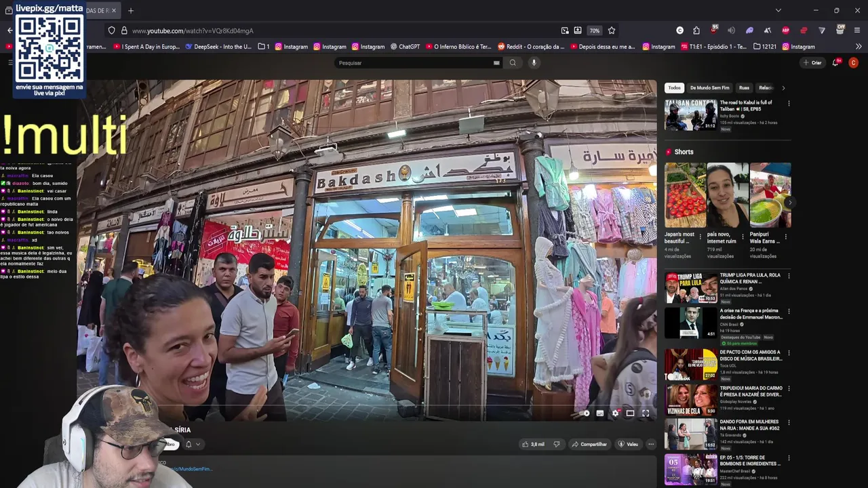Click the YouTube search magnifier icon

[x=513, y=63]
